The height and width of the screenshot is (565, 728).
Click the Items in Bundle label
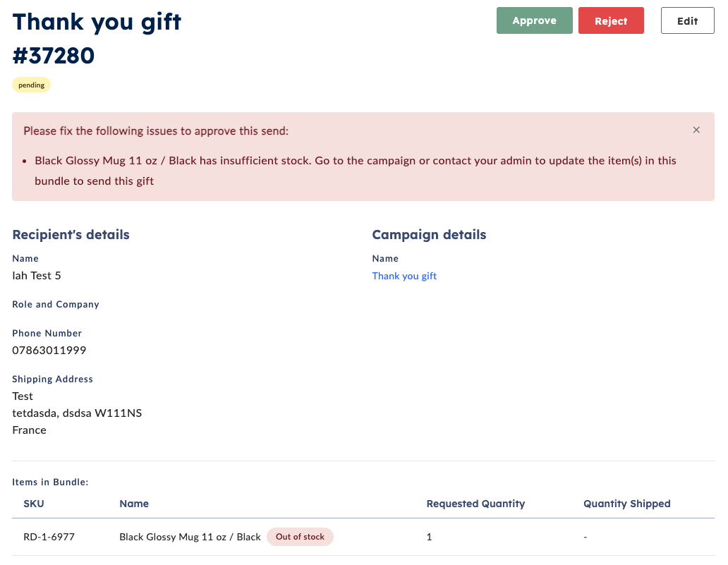coord(50,482)
